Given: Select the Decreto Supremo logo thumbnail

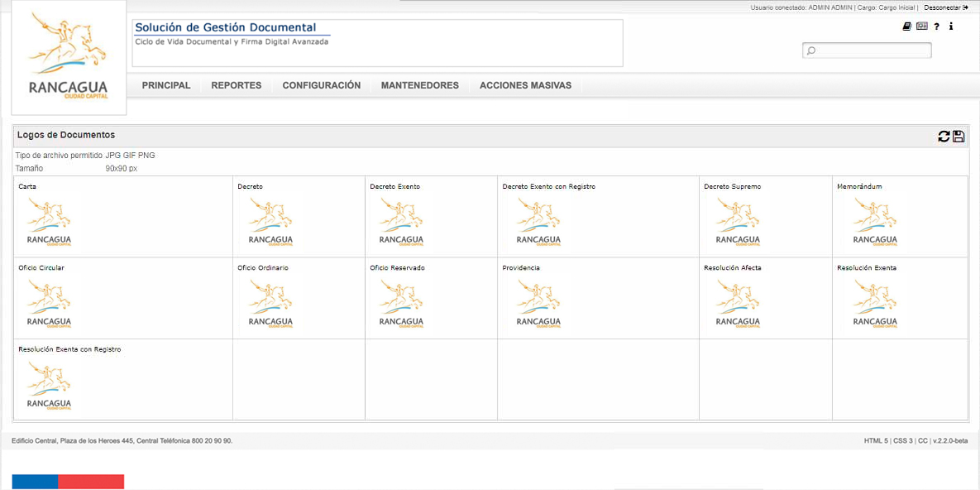Looking at the screenshot, I should click(x=738, y=222).
